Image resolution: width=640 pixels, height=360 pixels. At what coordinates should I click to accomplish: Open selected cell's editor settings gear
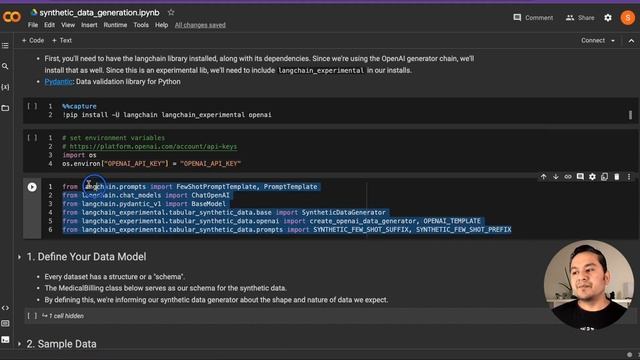(592, 177)
